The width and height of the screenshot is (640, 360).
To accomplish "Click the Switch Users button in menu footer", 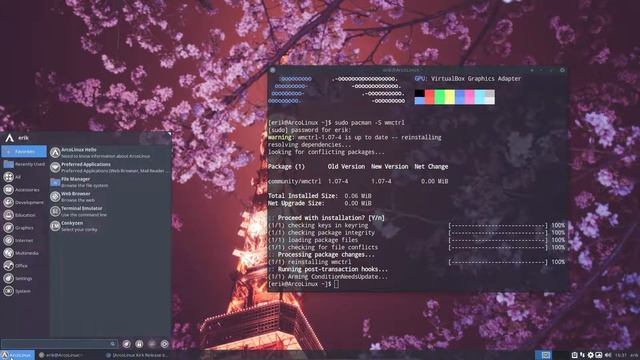I will pos(152,344).
